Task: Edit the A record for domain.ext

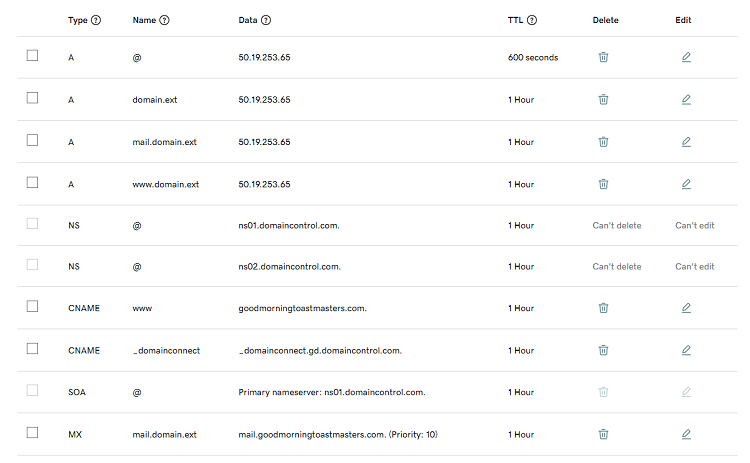Action: (x=686, y=99)
